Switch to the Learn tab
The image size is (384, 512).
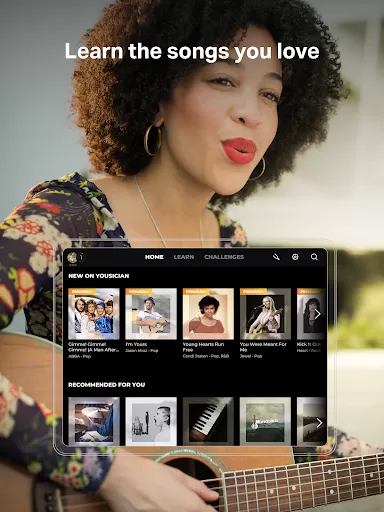(184, 257)
